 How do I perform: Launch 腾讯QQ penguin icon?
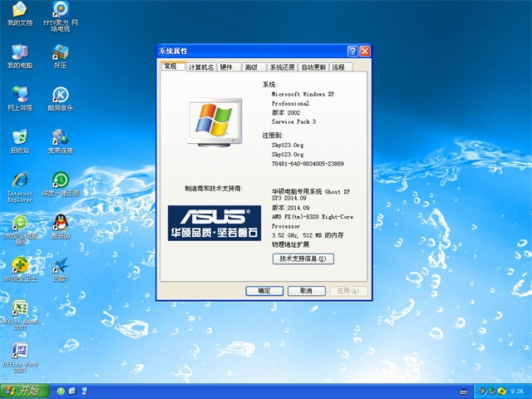click(61, 223)
